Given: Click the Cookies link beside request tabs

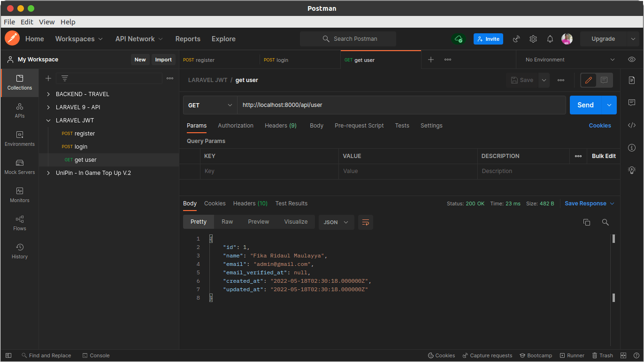Looking at the screenshot, I should (x=600, y=126).
